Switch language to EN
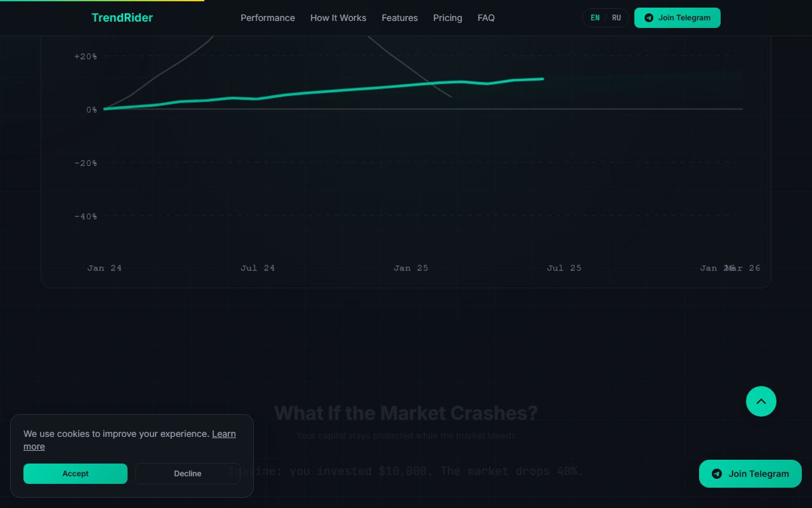Screen dimensions: 812x508 (x=595, y=18)
